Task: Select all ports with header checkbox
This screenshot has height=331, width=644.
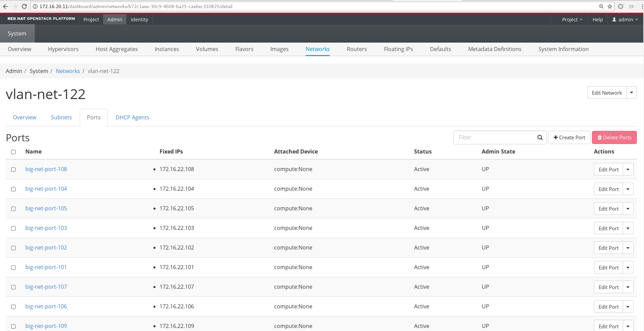Action: tap(14, 152)
